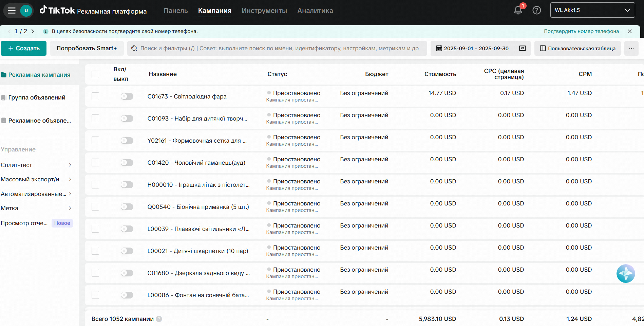
Task: Open the help question mark icon
Action: coord(537,10)
